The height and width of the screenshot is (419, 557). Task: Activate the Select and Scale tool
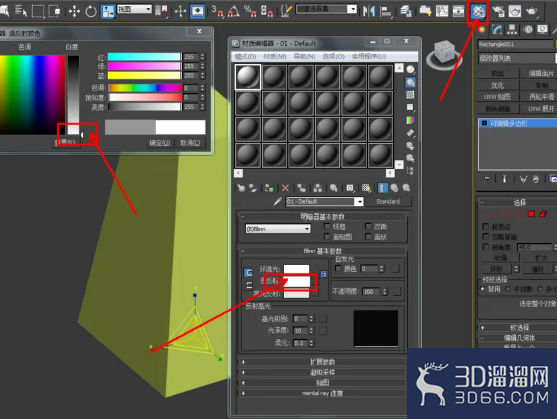point(108,11)
